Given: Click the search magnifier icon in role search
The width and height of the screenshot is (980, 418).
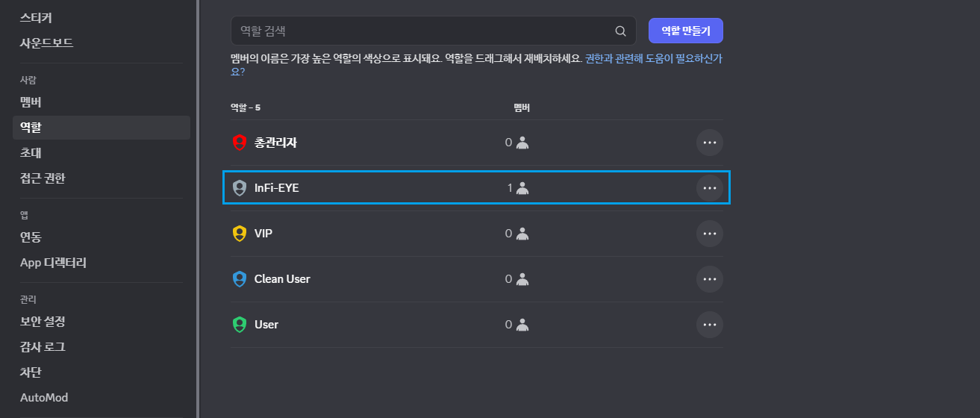Looking at the screenshot, I should [x=620, y=31].
